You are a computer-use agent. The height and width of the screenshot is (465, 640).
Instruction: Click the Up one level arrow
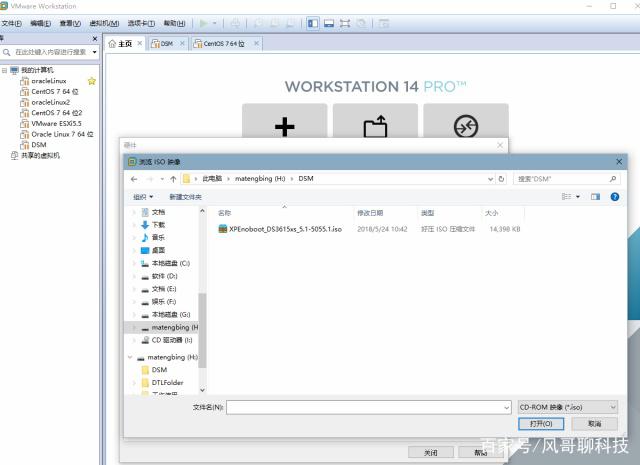click(173, 179)
